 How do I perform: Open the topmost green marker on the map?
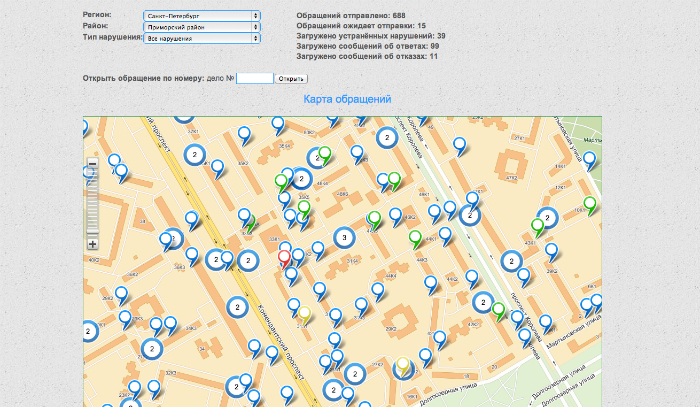click(x=324, y=154)
